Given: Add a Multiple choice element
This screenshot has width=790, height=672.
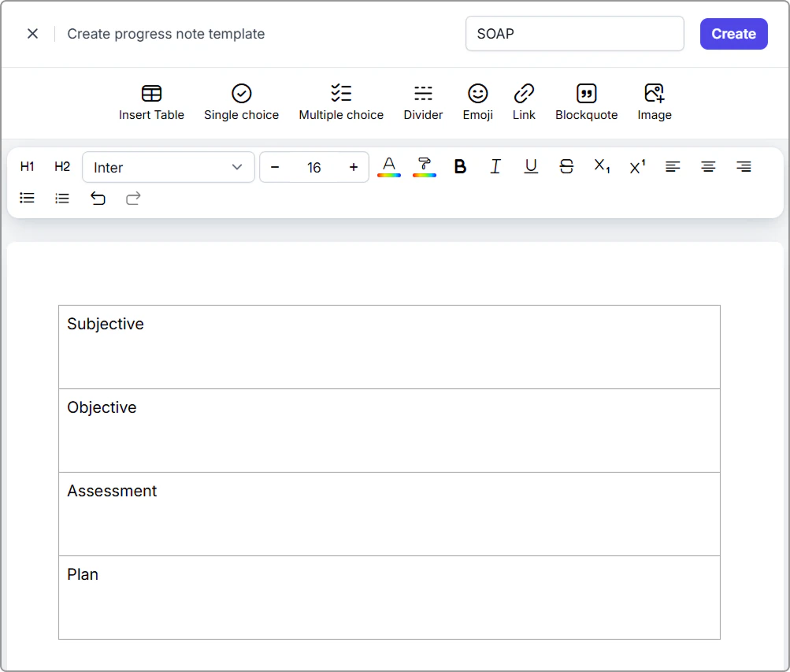Looking at the screenshot, I should click(341, 102).
